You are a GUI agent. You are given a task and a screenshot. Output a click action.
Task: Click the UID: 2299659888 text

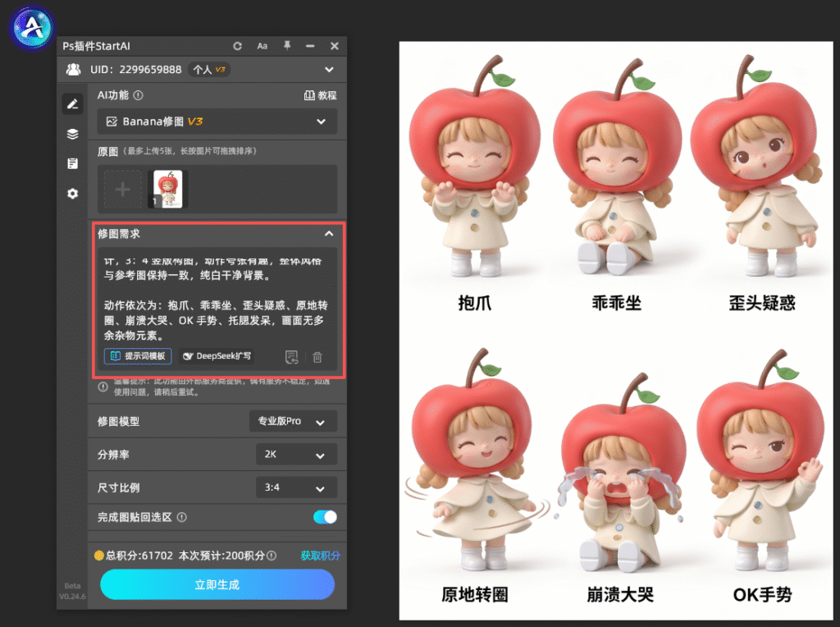tap(135, 70)
